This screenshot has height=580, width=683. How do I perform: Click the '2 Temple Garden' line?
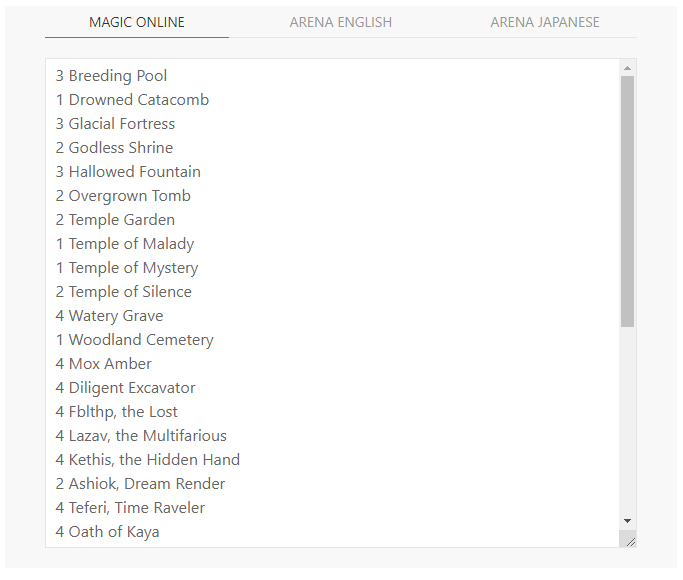[x=115, y=220]
